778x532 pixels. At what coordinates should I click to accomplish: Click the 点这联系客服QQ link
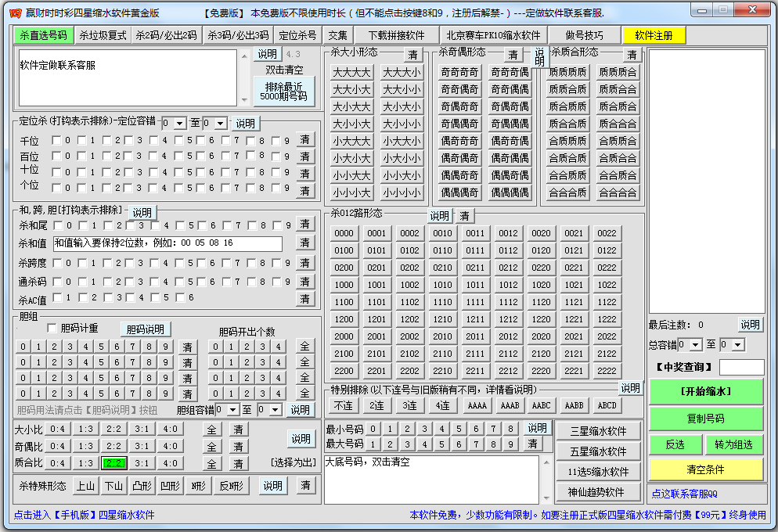(685, 494)
